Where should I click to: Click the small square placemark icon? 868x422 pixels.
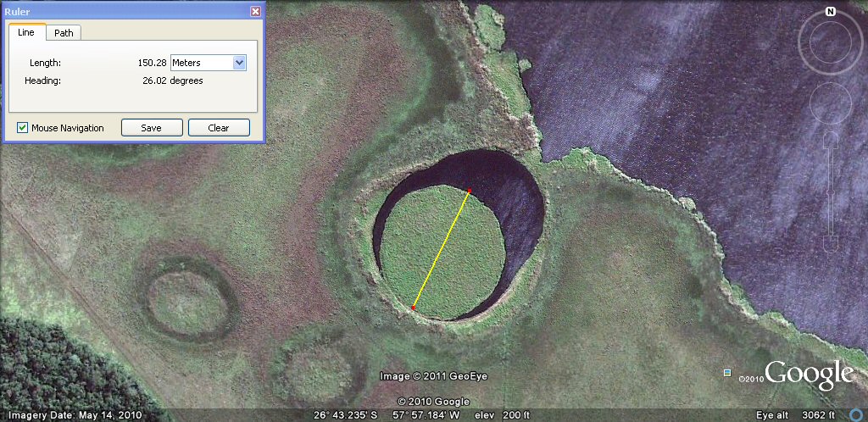727,373
